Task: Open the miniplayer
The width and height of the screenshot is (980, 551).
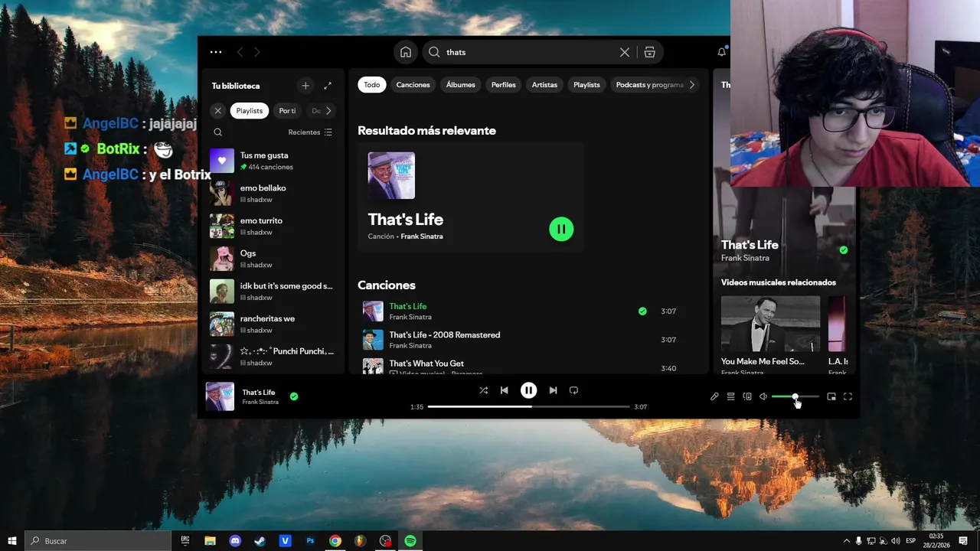Action: pos(831,396)
